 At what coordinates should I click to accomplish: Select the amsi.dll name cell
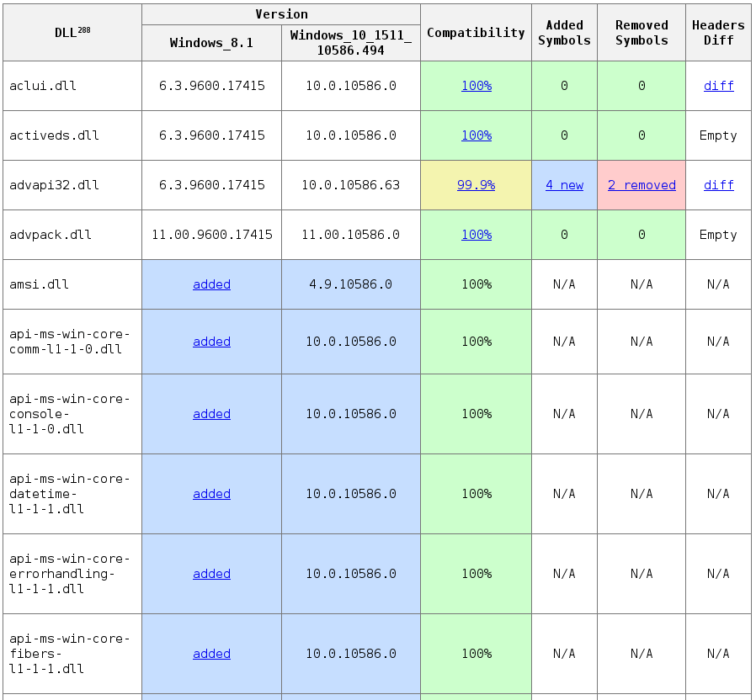coord(72,284)
